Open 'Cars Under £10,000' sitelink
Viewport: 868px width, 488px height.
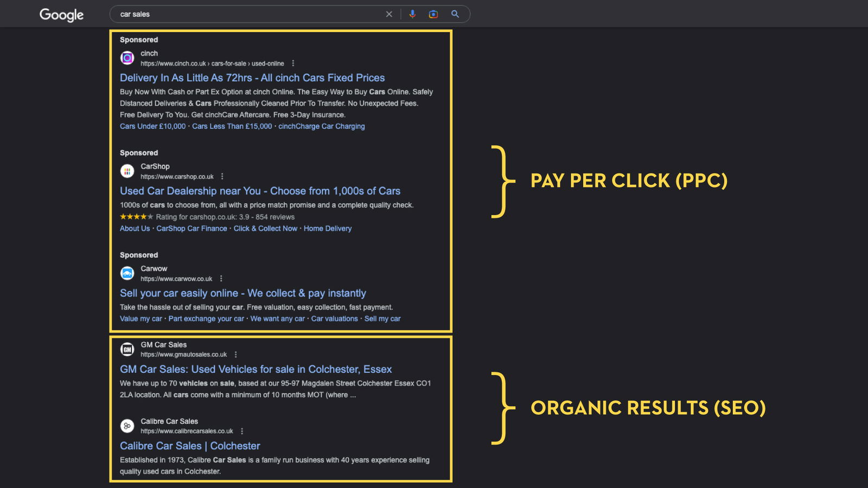[152, 126]
